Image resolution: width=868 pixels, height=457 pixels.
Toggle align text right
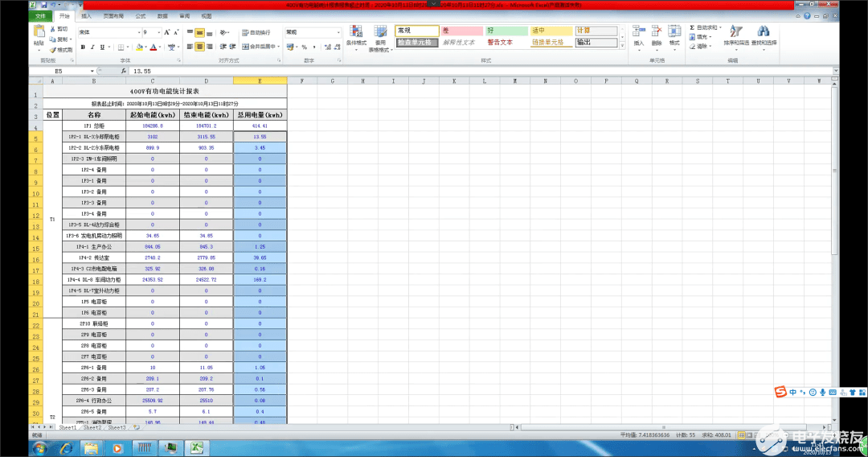pos(209,47)
